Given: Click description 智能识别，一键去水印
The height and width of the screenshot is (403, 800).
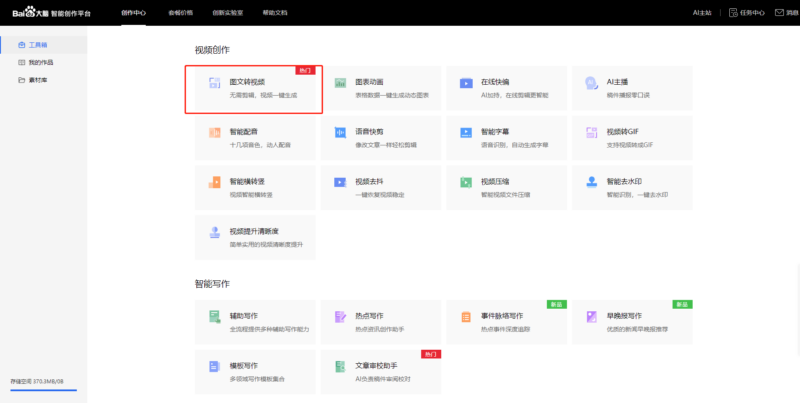Looking at the screenshot, I should pos(637,194).
